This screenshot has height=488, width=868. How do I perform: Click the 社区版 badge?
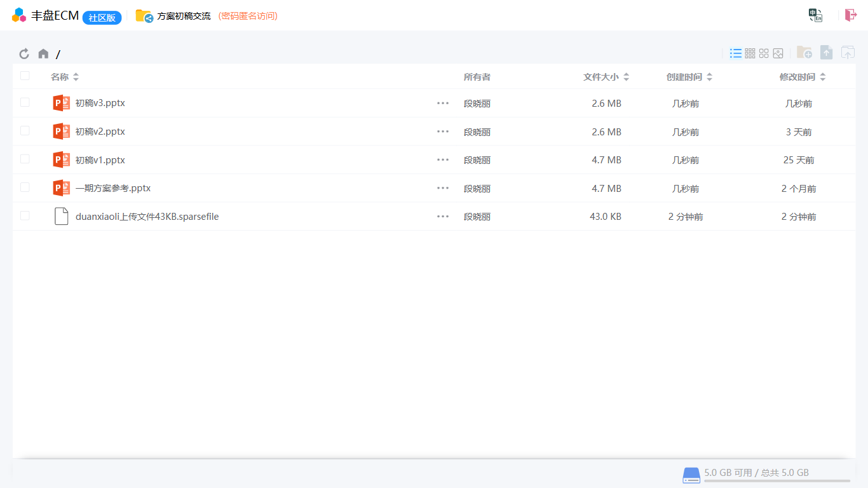[x=102, y=17]
